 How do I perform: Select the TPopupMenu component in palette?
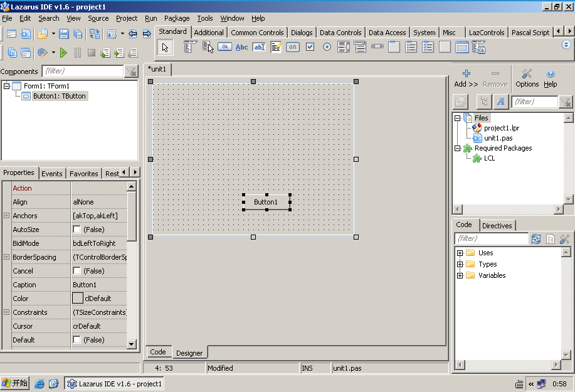click(x=208, y=47)
